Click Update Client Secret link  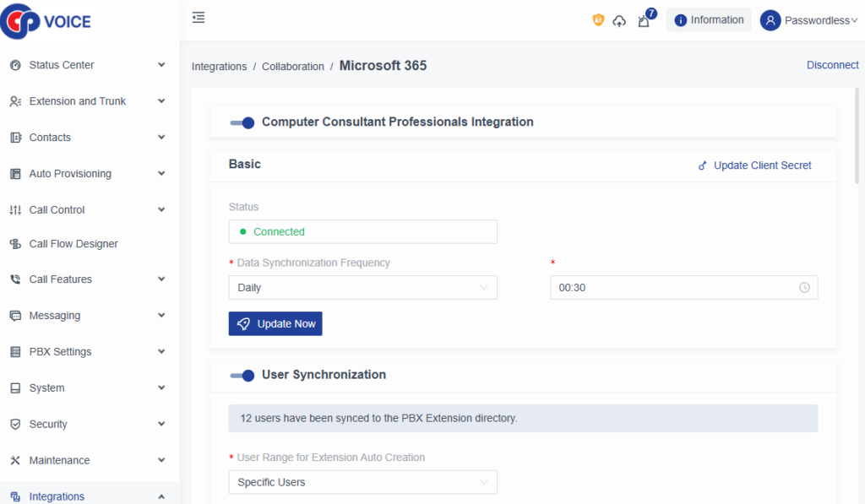point(754,165)
